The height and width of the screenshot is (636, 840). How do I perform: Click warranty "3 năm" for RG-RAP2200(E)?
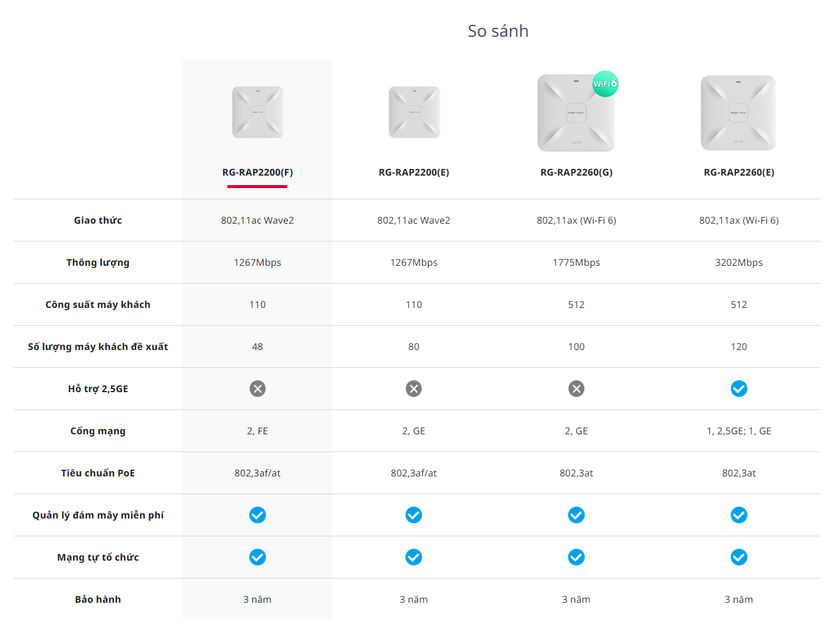414,599
